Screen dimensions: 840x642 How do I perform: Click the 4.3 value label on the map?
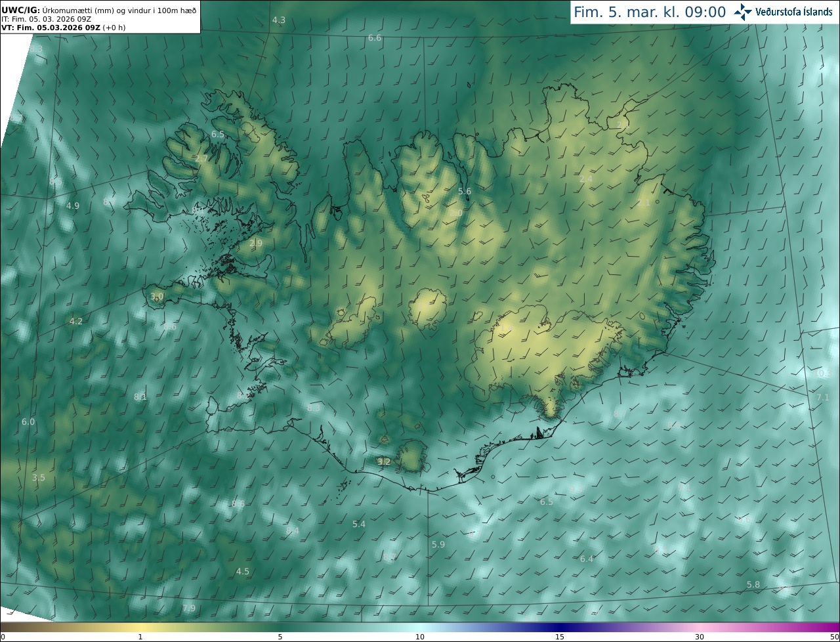279,20
